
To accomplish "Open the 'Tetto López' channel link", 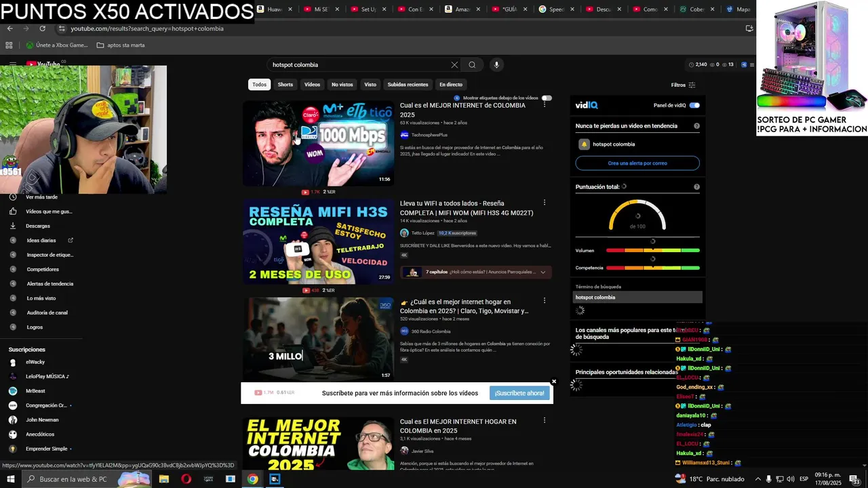I will 422,233.
